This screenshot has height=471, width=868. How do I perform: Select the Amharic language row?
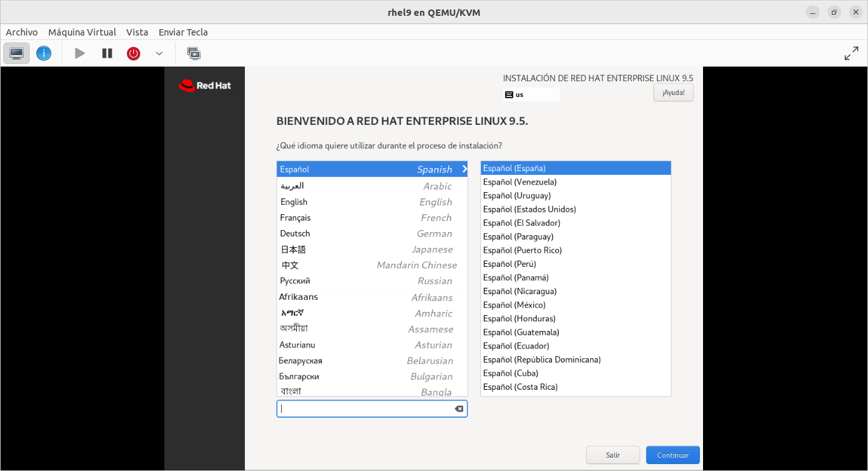[372, 313]
